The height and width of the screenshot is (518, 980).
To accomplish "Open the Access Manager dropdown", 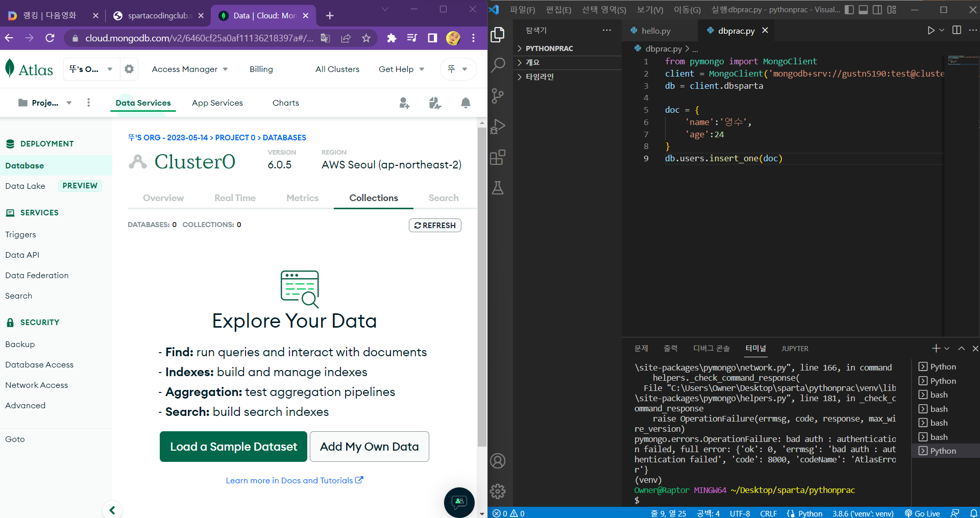I will [190, 69].
